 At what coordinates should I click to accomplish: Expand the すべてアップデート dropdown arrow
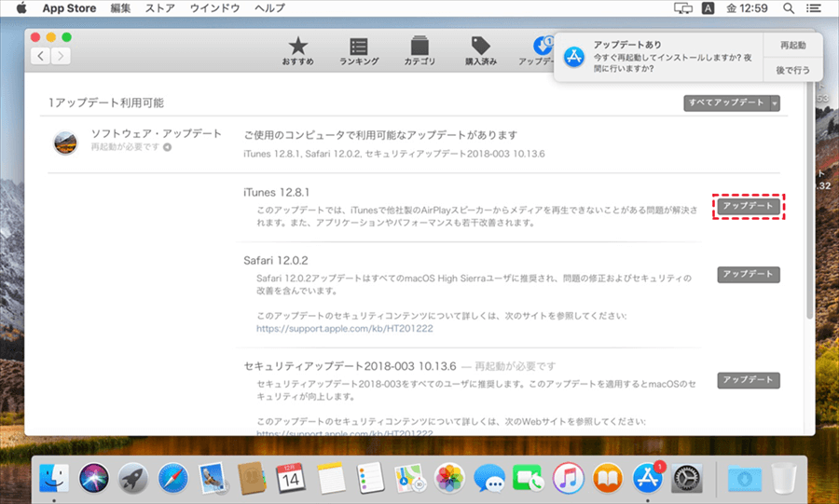click(775, 102)
